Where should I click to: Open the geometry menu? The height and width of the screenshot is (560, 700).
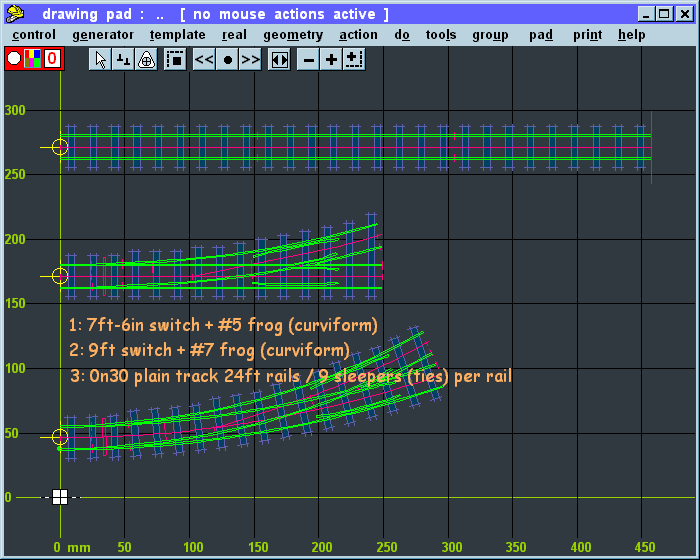(x=293, y=34)
